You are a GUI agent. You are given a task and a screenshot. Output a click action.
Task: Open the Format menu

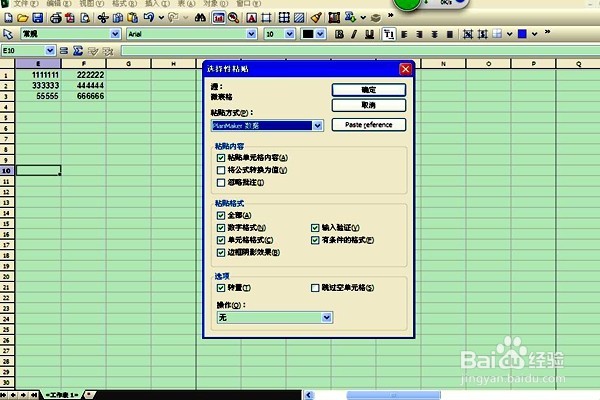(124, 3)
